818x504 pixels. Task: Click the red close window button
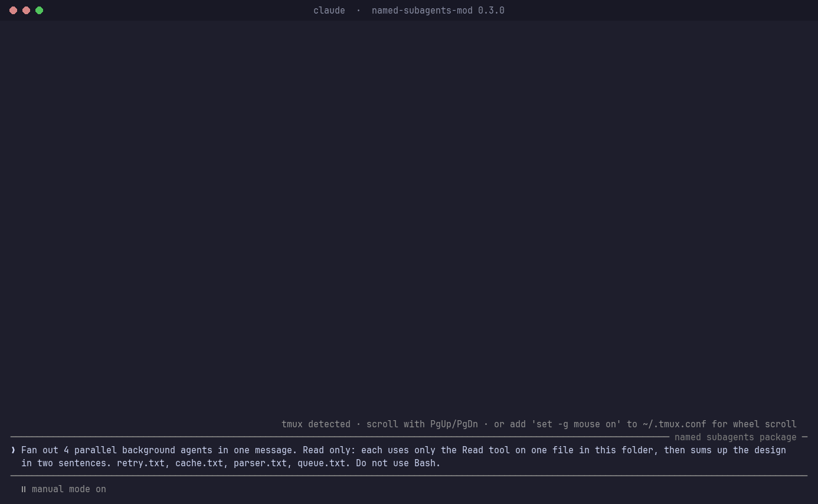click(13, 11)
